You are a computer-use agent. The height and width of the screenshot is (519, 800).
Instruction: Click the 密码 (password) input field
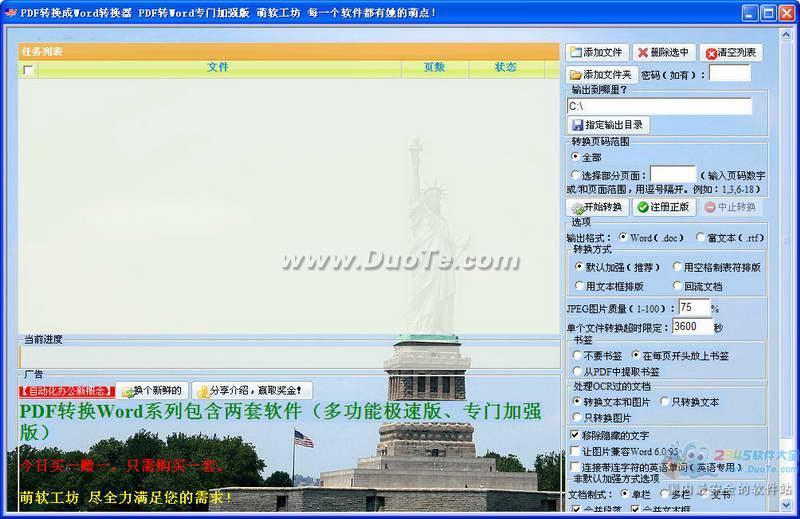[730, 73]
